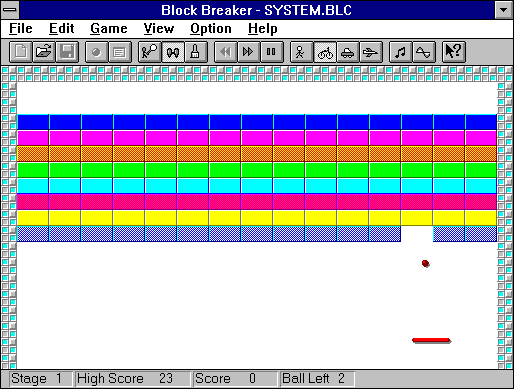Select the player-with-racket play mode icon
This screenshot has width=514, height=389.
(149, 52)
